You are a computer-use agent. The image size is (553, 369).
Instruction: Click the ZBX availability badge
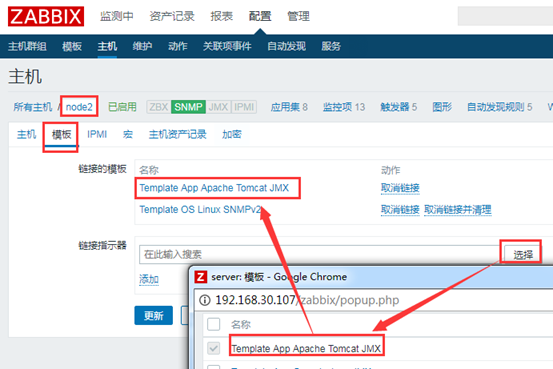coord(159,107)
